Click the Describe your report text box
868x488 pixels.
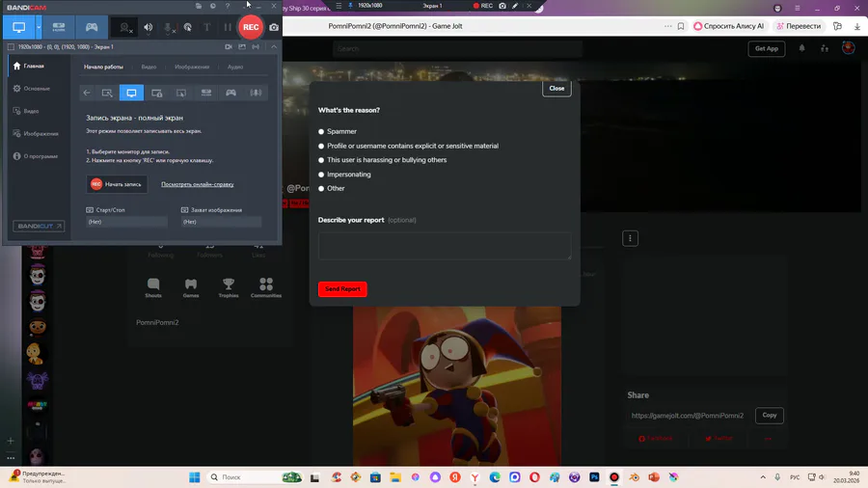click(x=445, y=246)
